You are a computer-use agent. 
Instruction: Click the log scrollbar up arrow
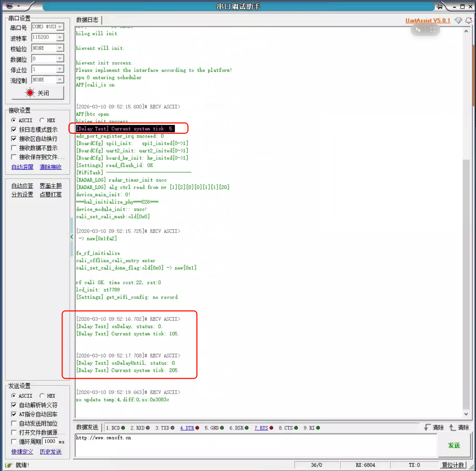pos(466,31)
